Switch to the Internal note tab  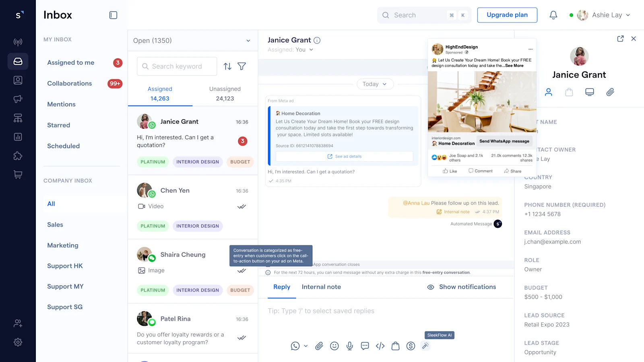coord(321,287)
